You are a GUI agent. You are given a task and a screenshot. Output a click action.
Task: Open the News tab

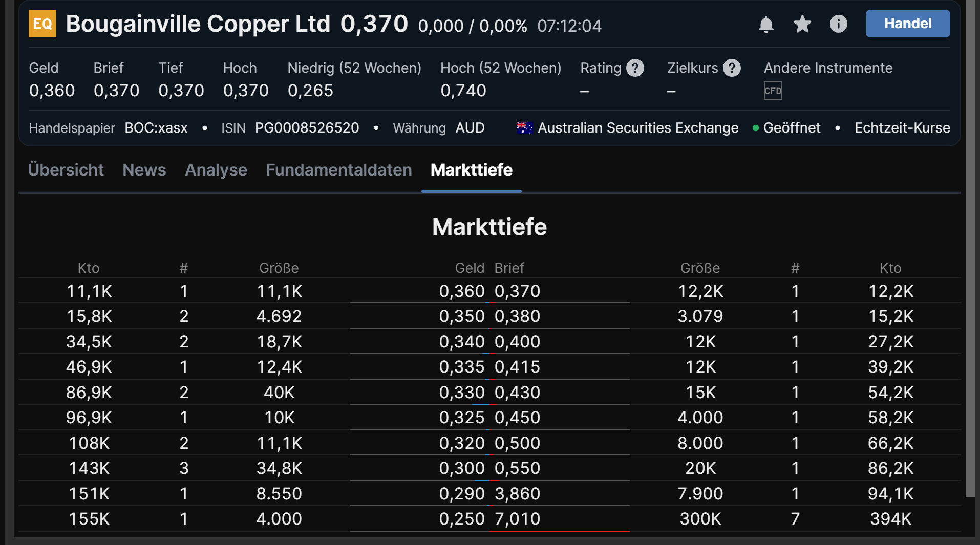[x=144, y=170]
